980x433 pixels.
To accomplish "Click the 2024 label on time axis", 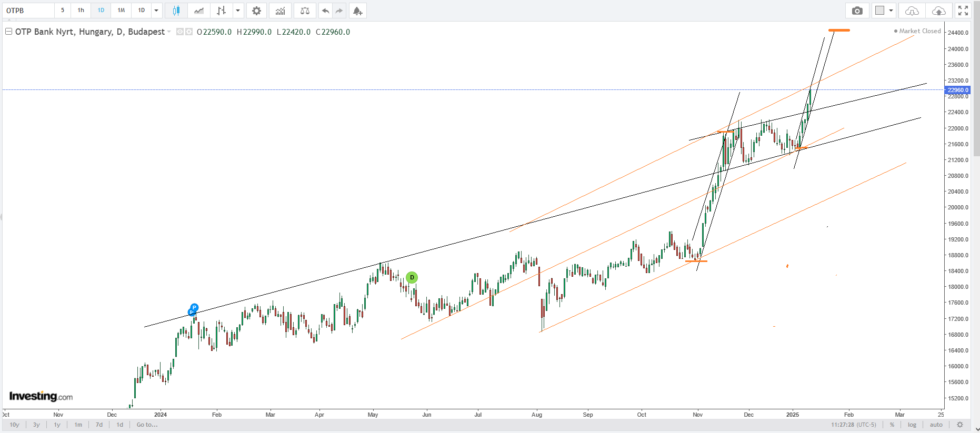I will click(x=161, y=415).
